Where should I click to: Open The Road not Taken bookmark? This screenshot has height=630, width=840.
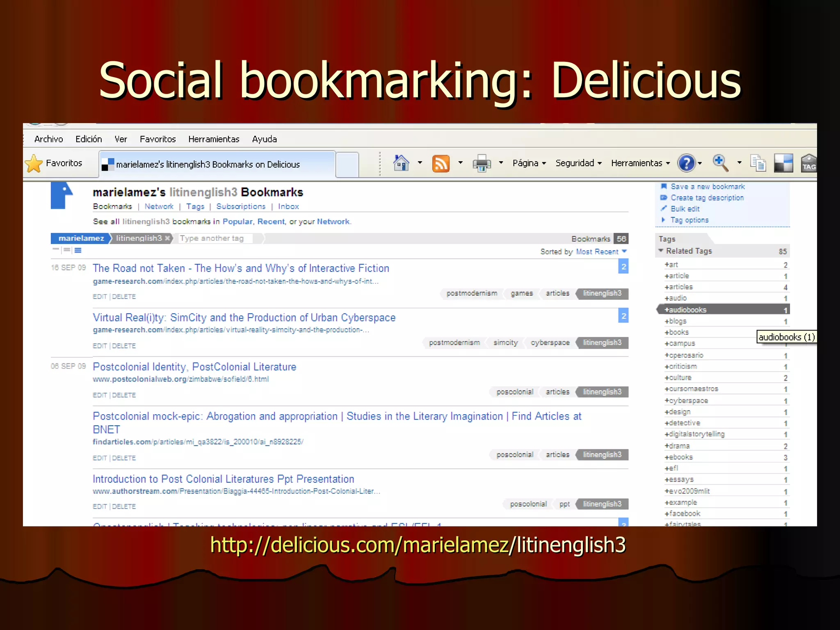click(241, 268)
